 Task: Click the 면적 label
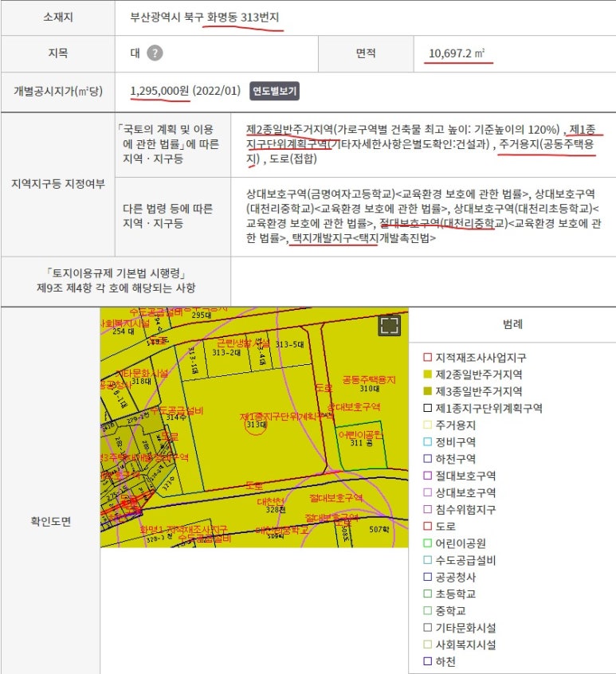coord(366,53)
